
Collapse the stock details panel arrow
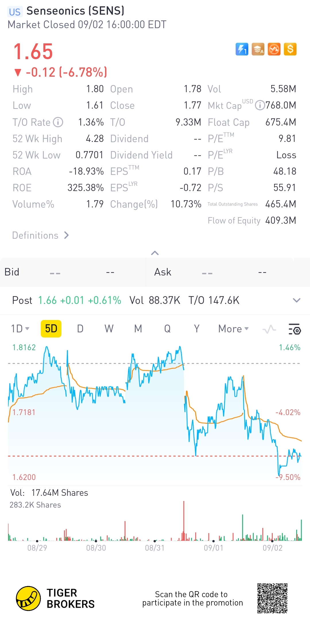(155, 253)
